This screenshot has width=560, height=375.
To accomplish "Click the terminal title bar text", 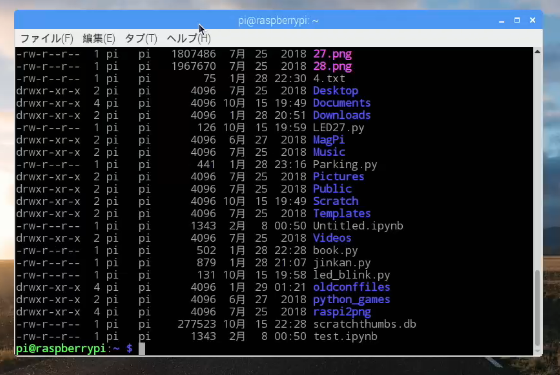I will point(278,21).
